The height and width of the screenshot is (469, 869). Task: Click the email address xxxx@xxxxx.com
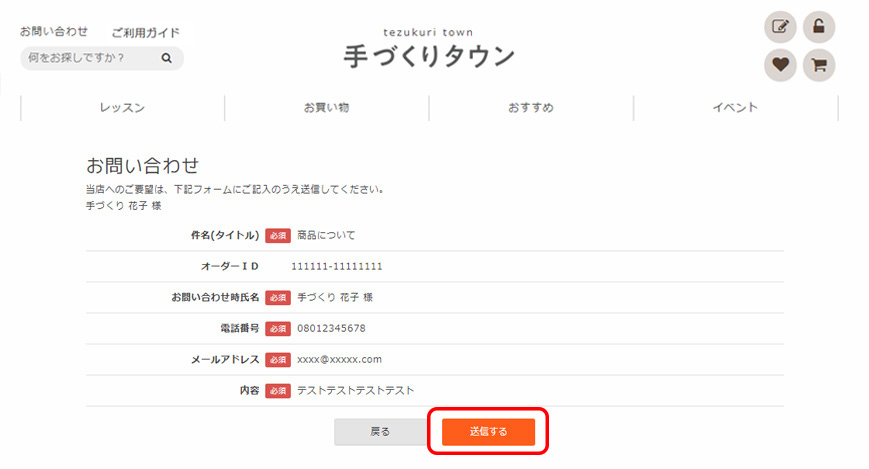(340, 359)
